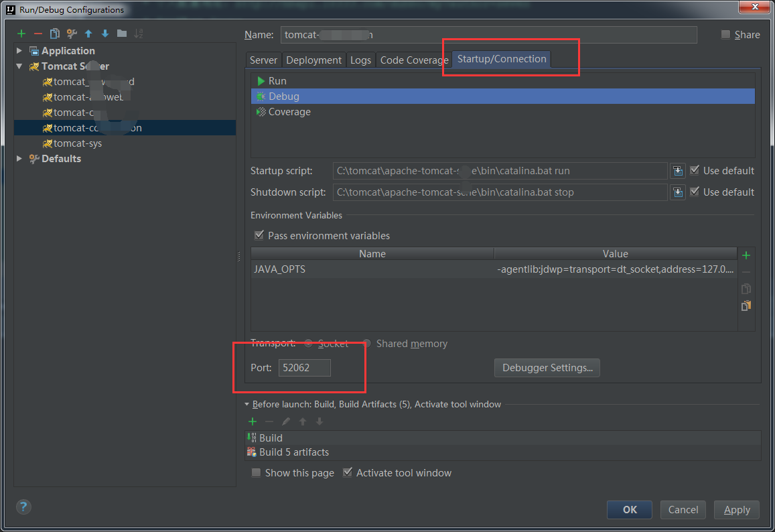Select the Build before-launch task
The width and height of the screenshot is (775, 532).
(x=502, y=438)
